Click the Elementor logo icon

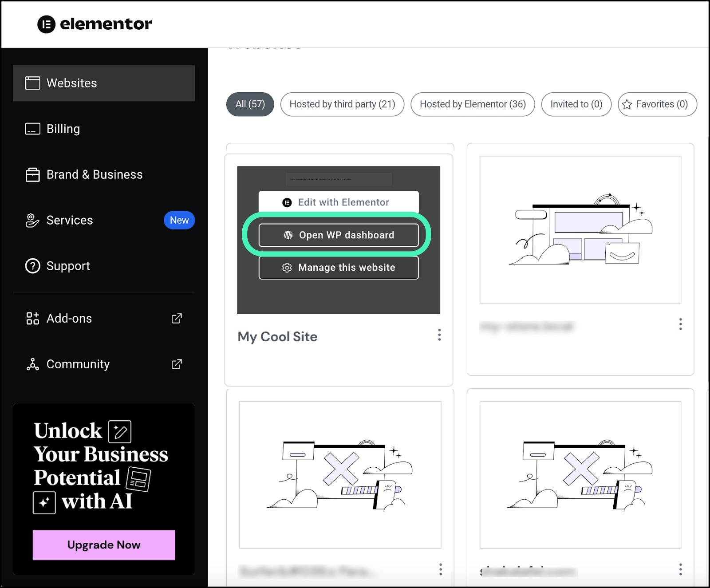click(x=46, y=24)
